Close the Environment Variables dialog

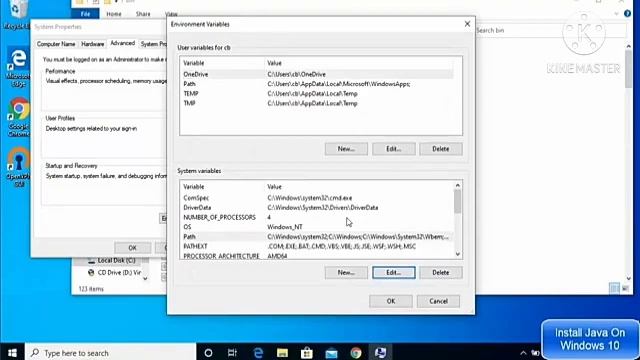(467, 24)
